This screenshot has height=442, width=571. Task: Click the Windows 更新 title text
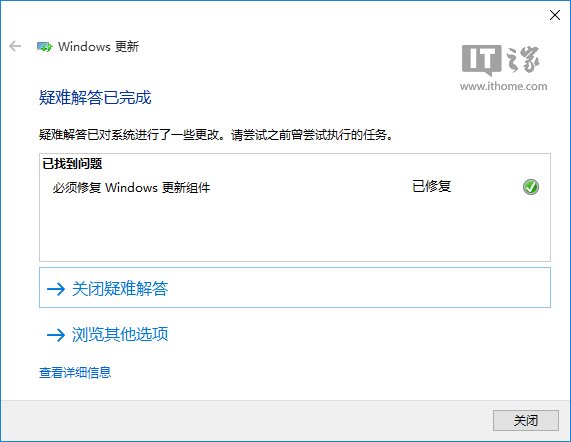click(x=98, y=47)
